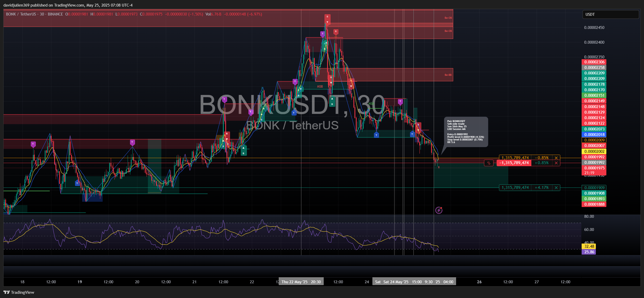Viewport: 644px width, 298px height.
Task: Click the Vol 6.76 B legend value
Action: (x=213, y=14)
